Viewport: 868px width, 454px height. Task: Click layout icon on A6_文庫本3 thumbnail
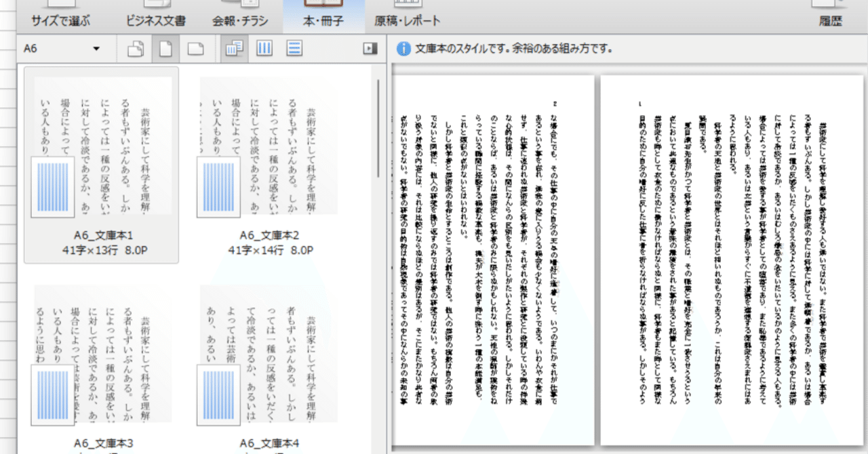54,395
